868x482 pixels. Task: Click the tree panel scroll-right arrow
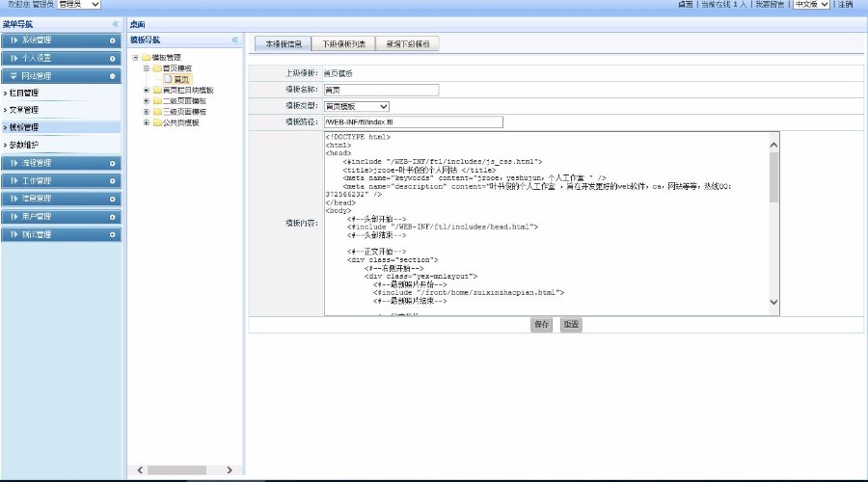[x=230, y=469]
